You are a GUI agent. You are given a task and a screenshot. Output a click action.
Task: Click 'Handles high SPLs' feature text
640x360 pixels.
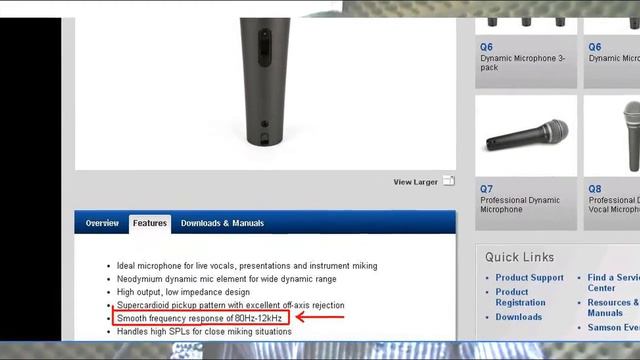(x=204, y=331)
